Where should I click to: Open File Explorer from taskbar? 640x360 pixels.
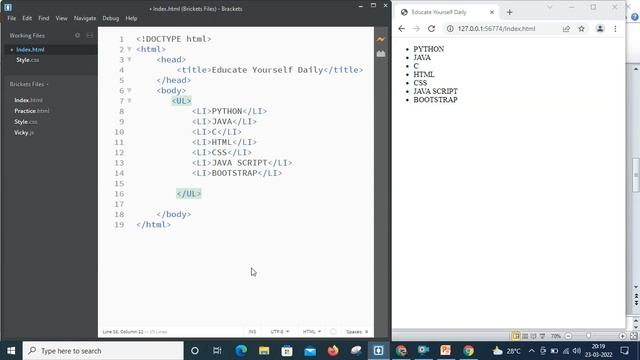[x=264, y=351]
